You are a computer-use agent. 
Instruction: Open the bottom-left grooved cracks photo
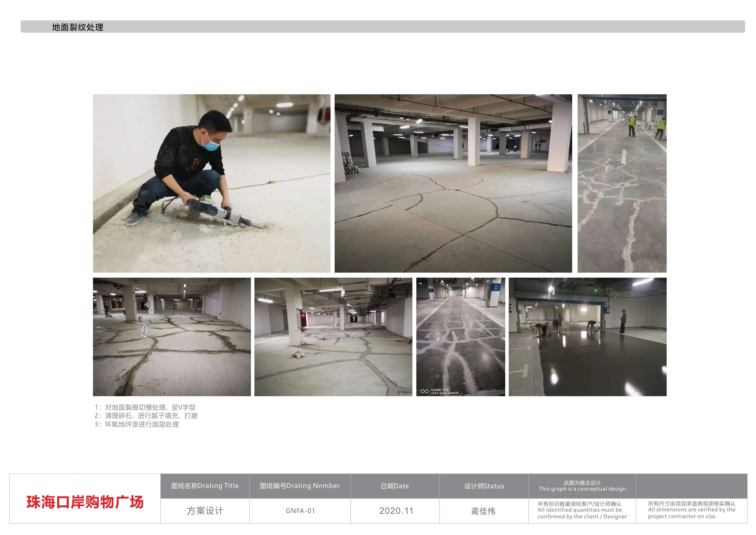coord(172,337)
